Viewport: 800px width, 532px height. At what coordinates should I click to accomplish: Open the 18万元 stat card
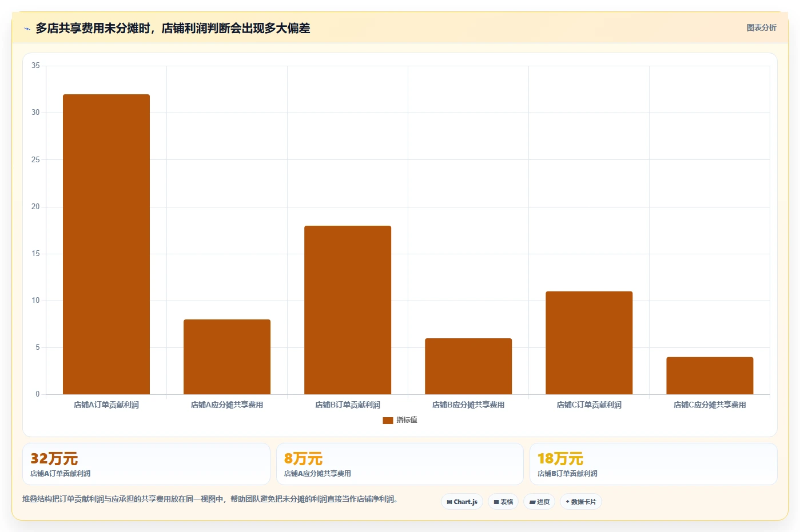(x=653, y=464)
